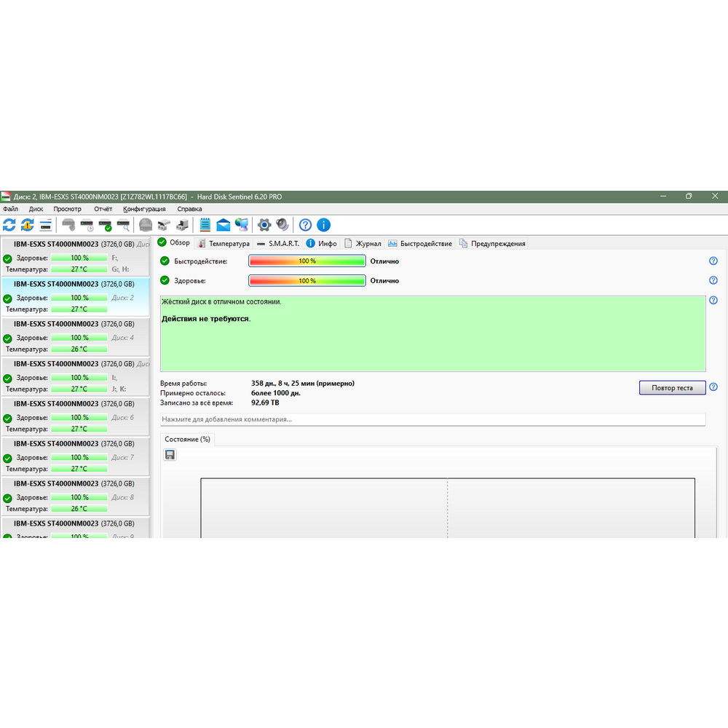
Task: Click the refresh icon with yellow warning sign
Action: 28,225
